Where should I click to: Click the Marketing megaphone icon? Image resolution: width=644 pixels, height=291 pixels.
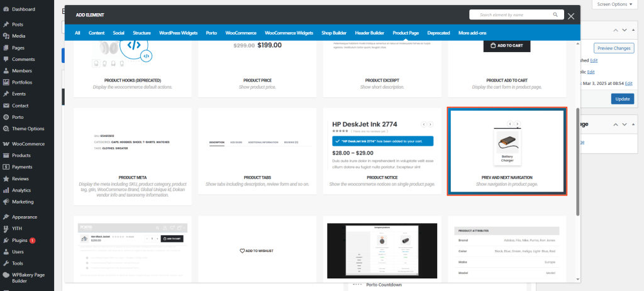coord(5,202)
